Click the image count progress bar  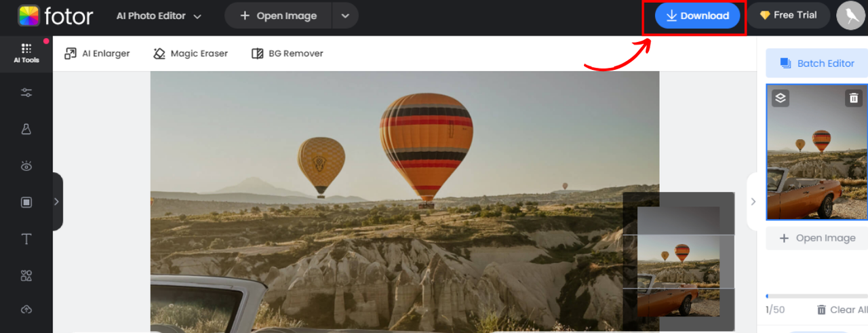pyautogui.click(x=817, y=296)
